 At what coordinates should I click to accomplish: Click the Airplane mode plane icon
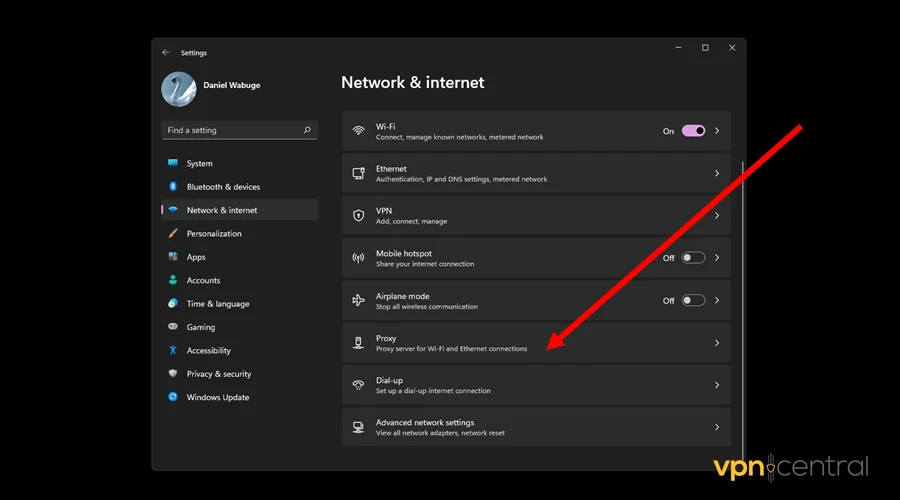point(358,300)
